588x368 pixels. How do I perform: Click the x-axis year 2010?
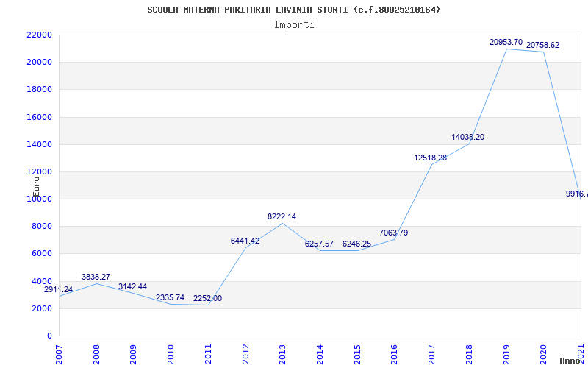(171, 355)
